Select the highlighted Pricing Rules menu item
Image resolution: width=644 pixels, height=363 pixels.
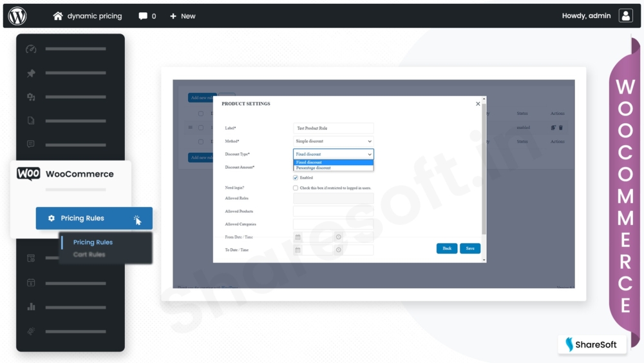[x=94, y=219]
